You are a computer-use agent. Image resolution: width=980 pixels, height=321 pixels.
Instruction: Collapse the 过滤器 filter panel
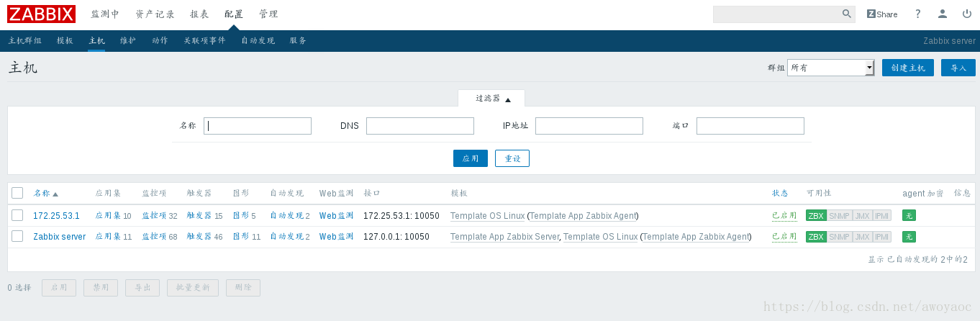pos(492,99)
